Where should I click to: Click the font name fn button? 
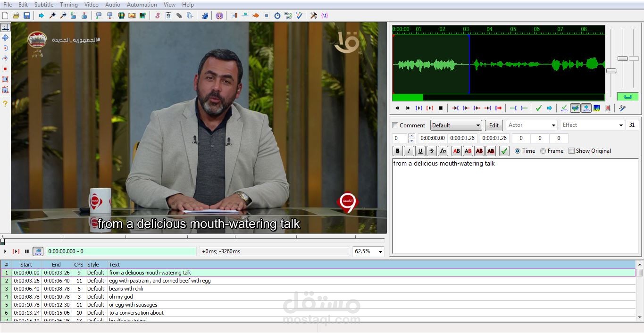pos(443,151)
